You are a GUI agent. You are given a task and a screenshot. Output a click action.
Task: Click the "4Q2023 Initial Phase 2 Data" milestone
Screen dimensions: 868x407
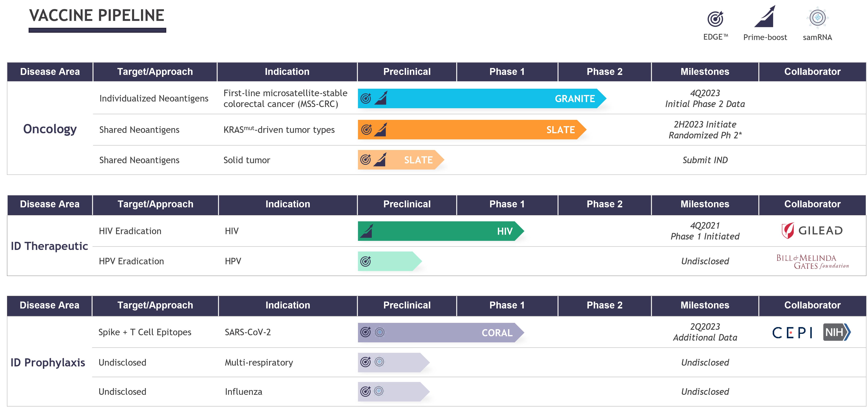tap(705, 98)
